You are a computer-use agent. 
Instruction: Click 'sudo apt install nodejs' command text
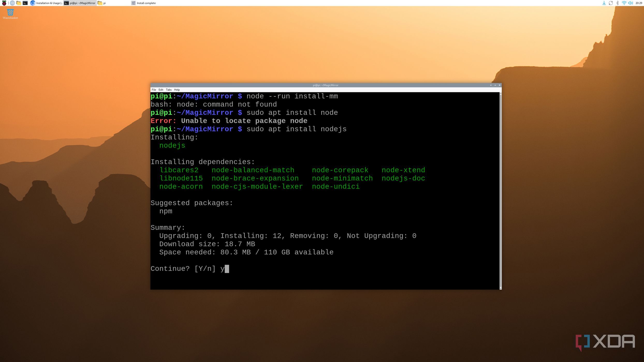296,129
